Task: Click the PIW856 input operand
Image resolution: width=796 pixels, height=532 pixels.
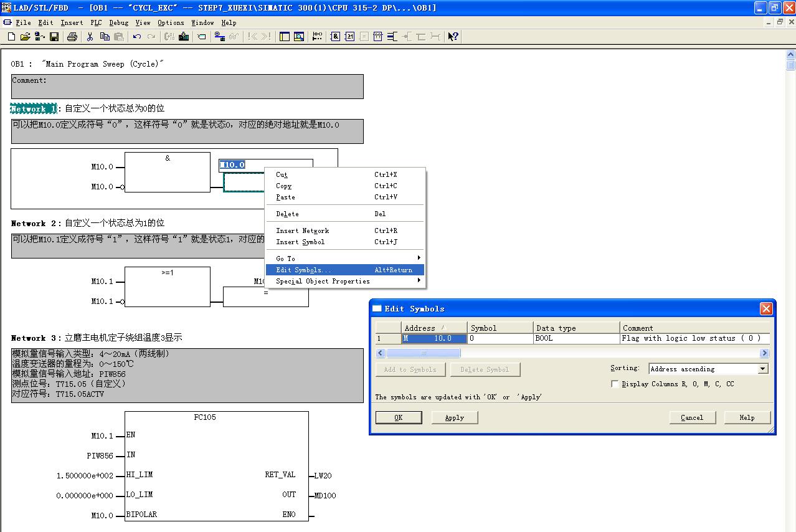Action: [100, 456]
